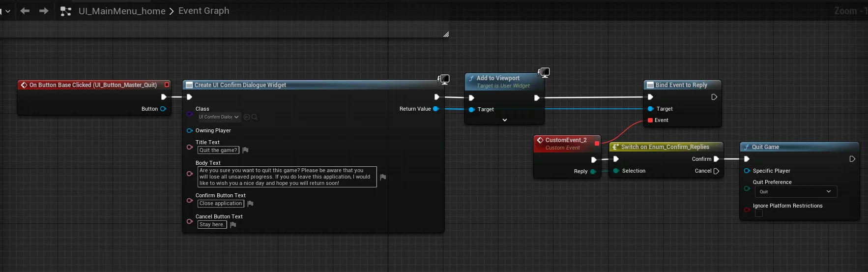Click the Cancel exec output pin
Viewport: 868px width, 272px height.
716,171
